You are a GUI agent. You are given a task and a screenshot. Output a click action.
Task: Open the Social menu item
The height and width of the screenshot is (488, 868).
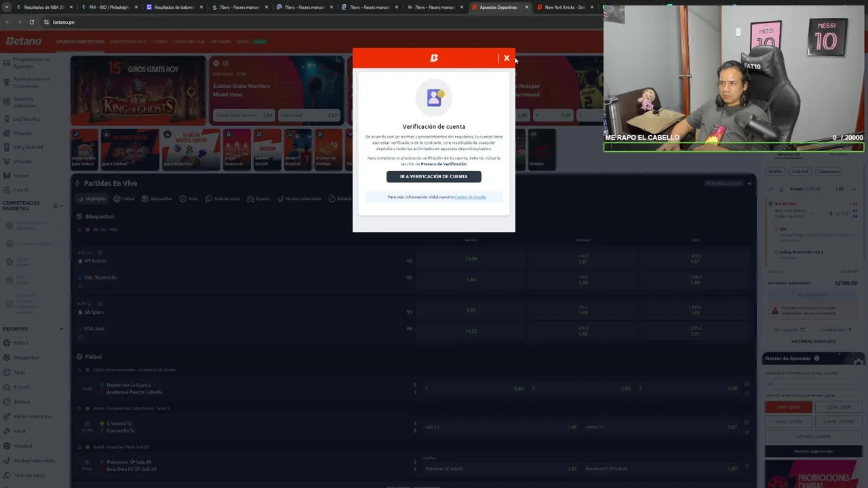243,42
